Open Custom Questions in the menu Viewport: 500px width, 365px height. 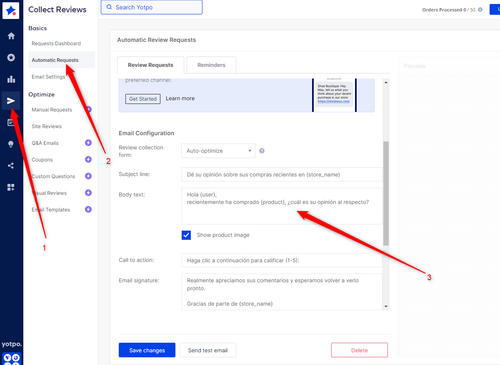point(53,176)
